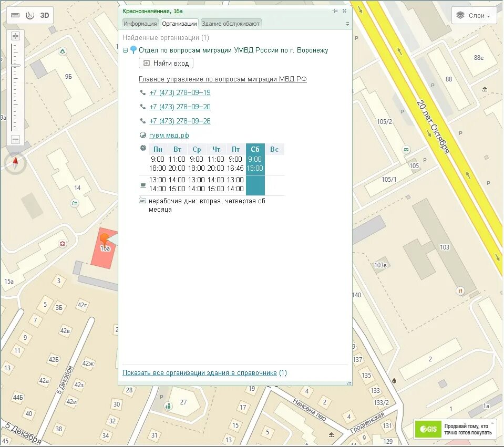The image size is (504, 447).
Task: Grab the info card resize grip corner
Action: pos(349,383)
